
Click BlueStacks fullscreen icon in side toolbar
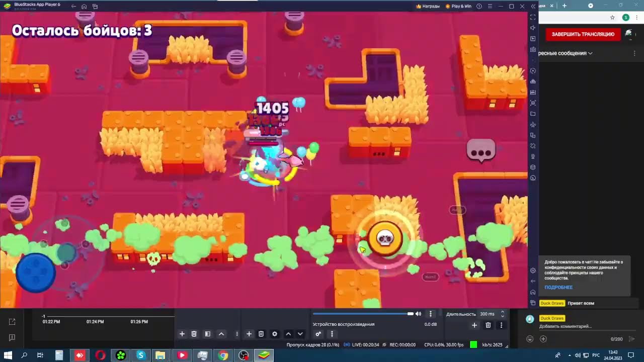click(x=533, y=17)
